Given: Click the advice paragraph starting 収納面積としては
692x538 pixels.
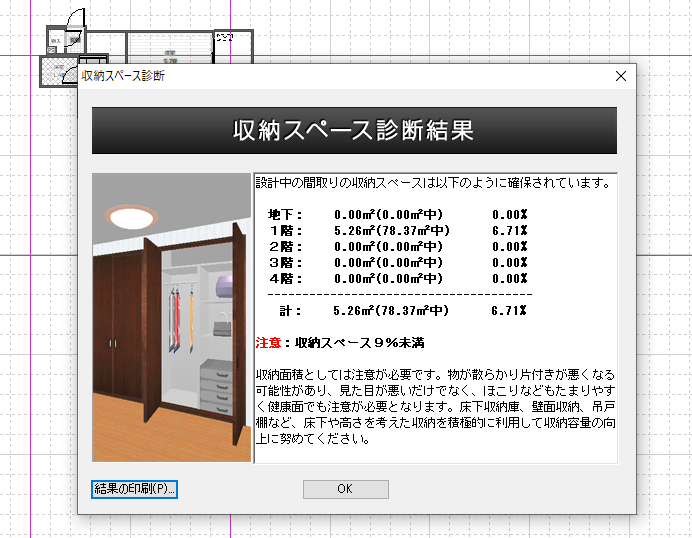Looking at the screenshot, I should pyautogui.click(x=435, y=406).
